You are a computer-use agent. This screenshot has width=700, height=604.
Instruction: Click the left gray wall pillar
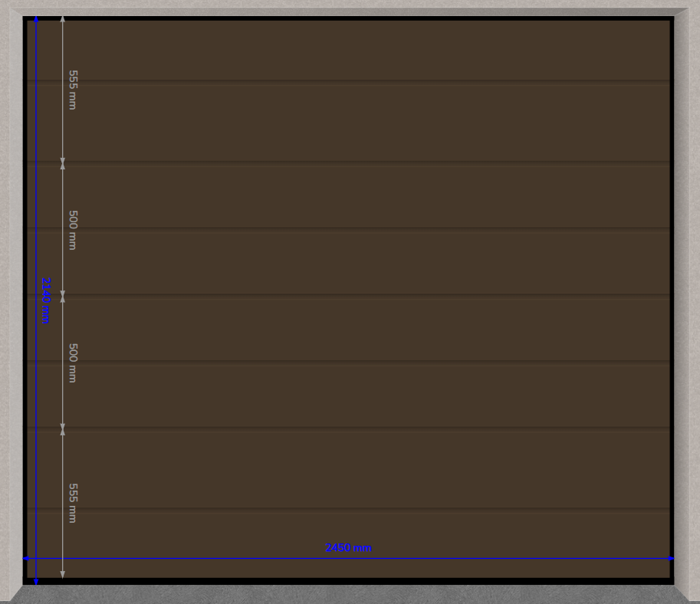point(11,307)
